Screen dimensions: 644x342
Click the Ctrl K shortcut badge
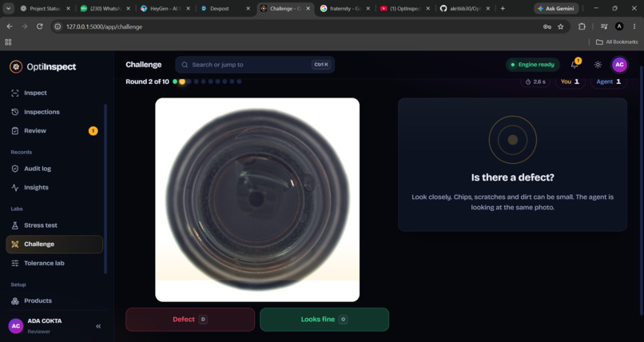point(321,65)
